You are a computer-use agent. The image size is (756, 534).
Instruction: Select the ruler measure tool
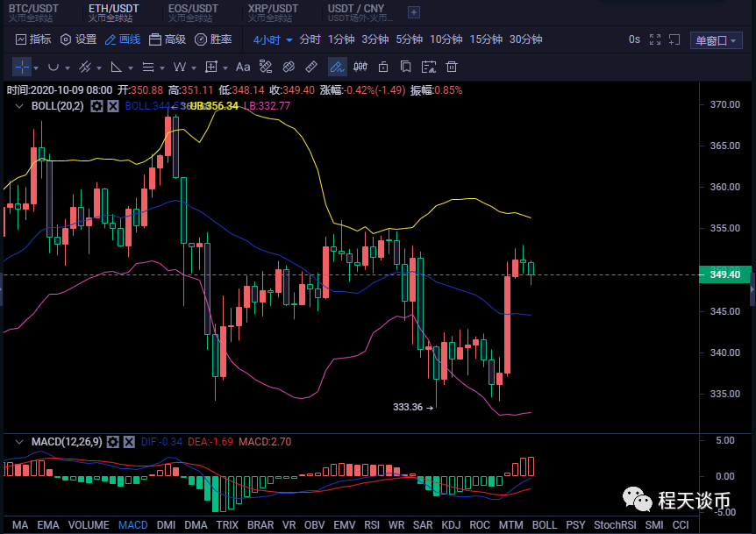tap(311, 67)
